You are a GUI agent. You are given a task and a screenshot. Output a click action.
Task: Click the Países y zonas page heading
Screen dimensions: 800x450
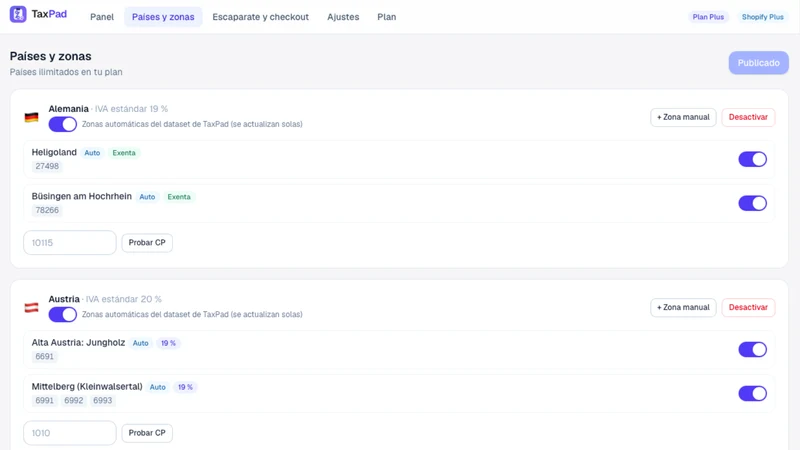[x=51, y=56]
